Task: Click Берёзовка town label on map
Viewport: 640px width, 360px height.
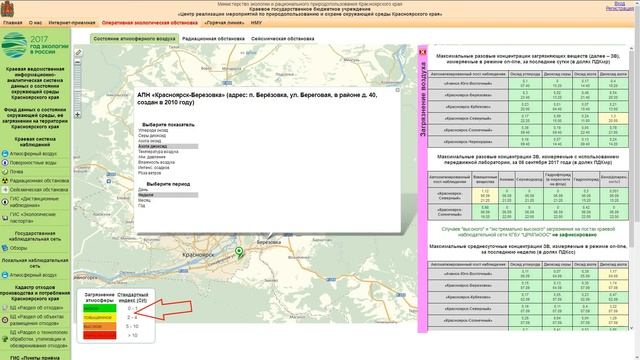Action: pos(269,242)
